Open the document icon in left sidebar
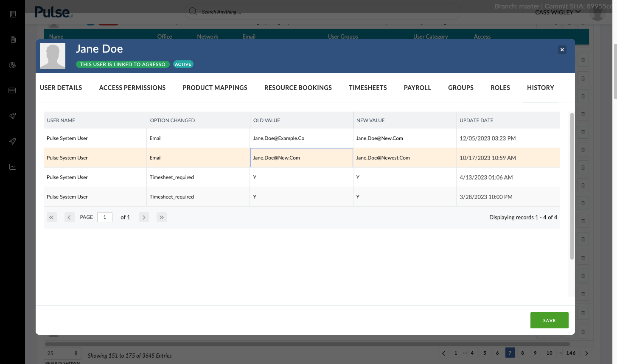The image size is (617, 364). [x=13, y=39]
